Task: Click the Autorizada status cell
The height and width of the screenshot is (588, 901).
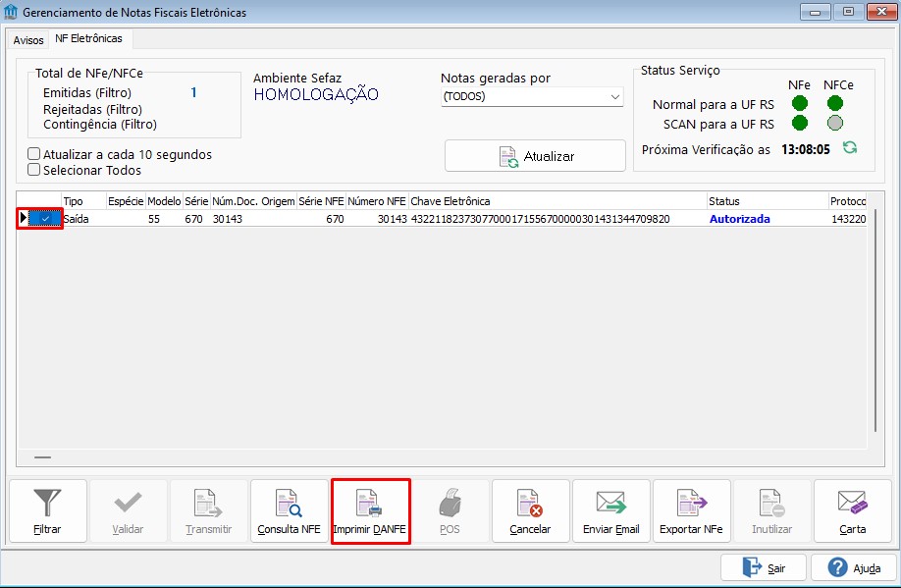Action: [x=739, y=219]
